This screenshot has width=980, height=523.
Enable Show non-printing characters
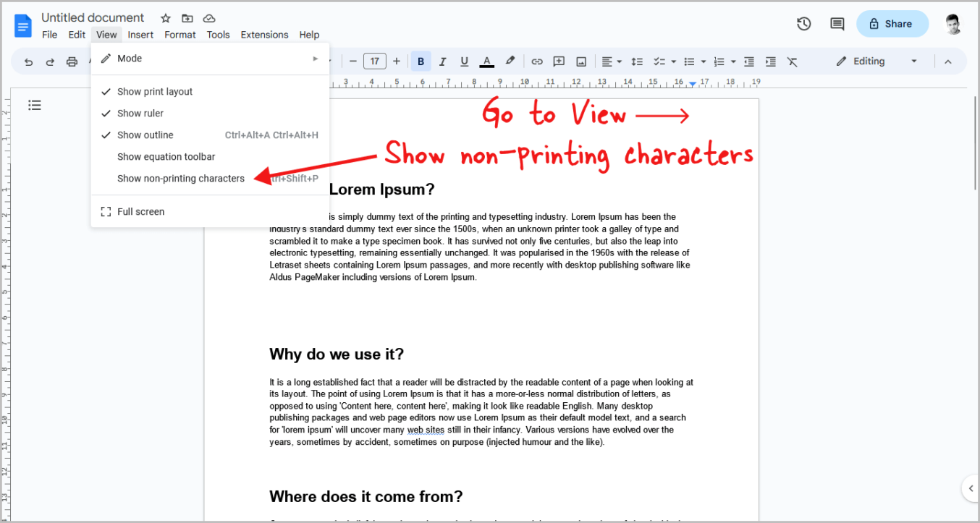coord(210,179)
